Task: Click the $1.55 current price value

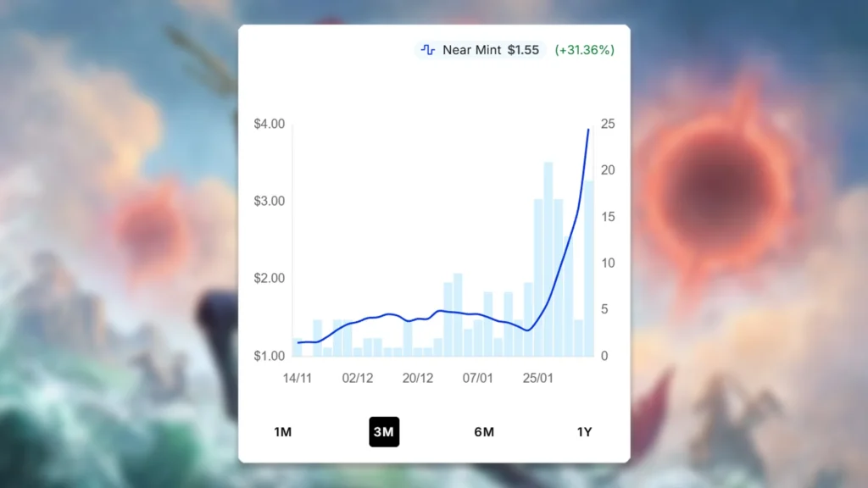Action: [524, 50]
